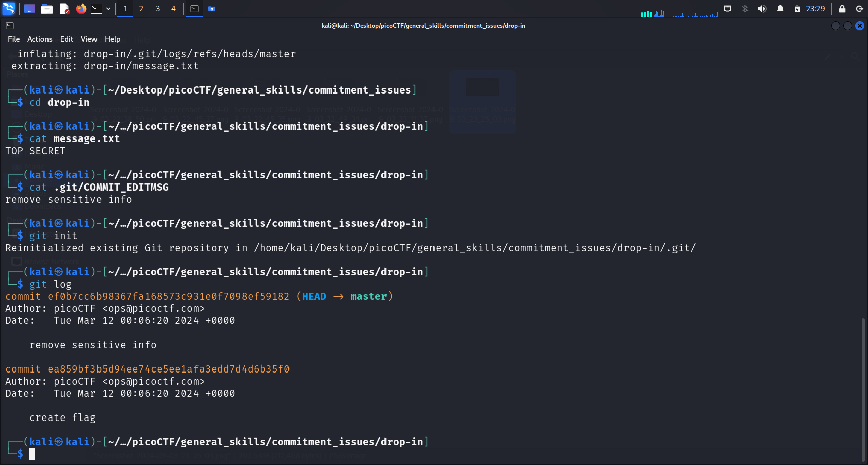The width and height of the screenshot is (868, 465).
Task: Click the log out button in panel
Action: coord(859,9)
